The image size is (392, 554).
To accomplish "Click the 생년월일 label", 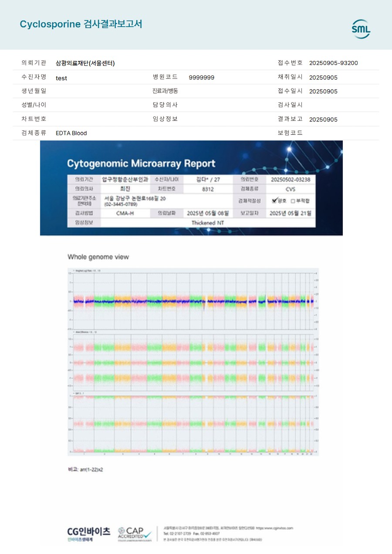I will 34,91.
